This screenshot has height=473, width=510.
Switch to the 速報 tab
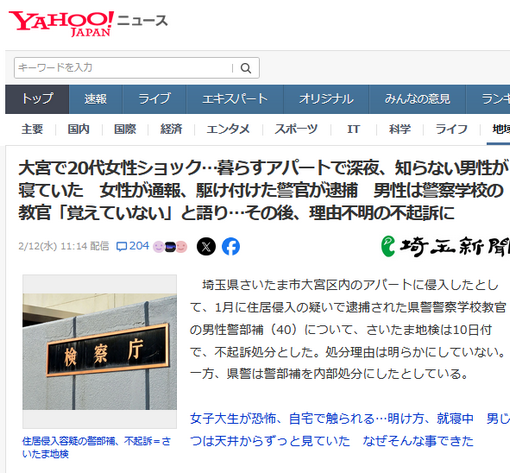(96, 99)
